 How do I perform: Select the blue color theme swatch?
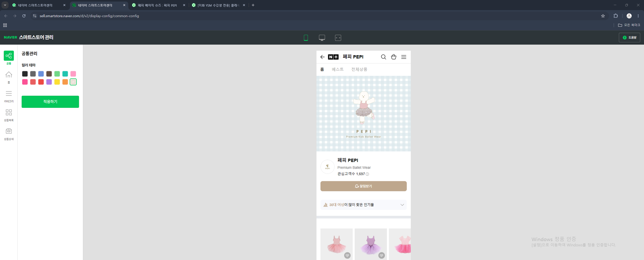click(41, 74)
